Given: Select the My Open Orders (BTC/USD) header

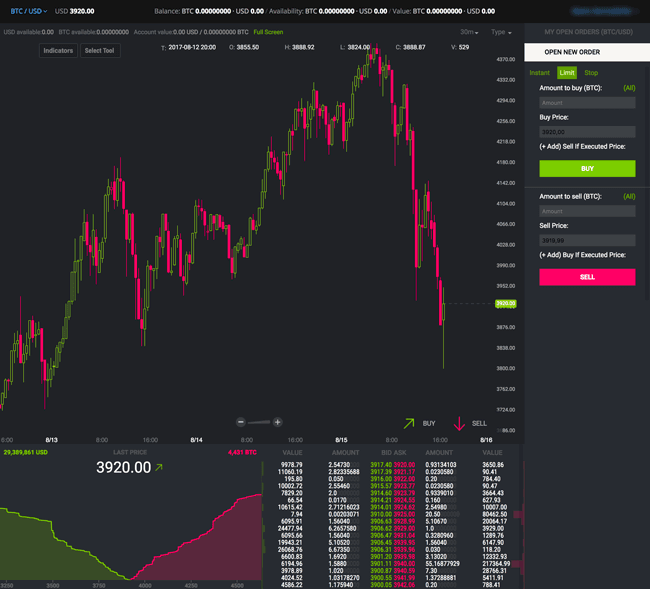Looking at the screenshot, I should point(588,32).
